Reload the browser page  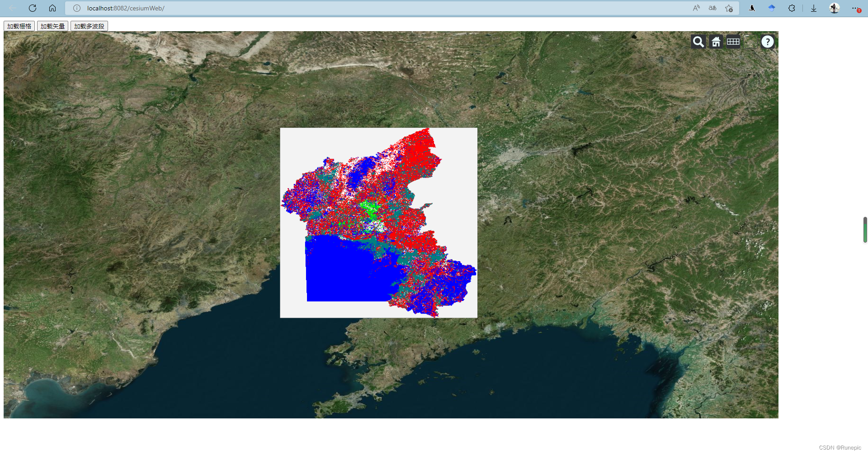pyautogui.click(x=33, y=8)
